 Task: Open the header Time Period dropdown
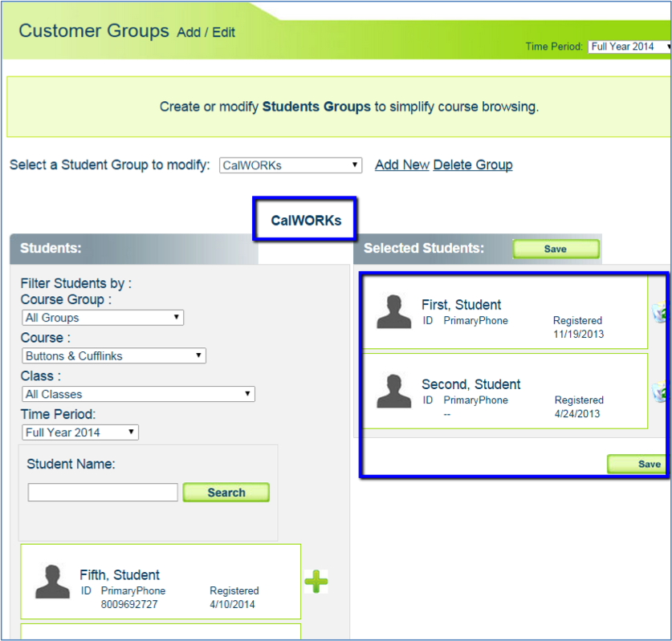pos(629,47)
